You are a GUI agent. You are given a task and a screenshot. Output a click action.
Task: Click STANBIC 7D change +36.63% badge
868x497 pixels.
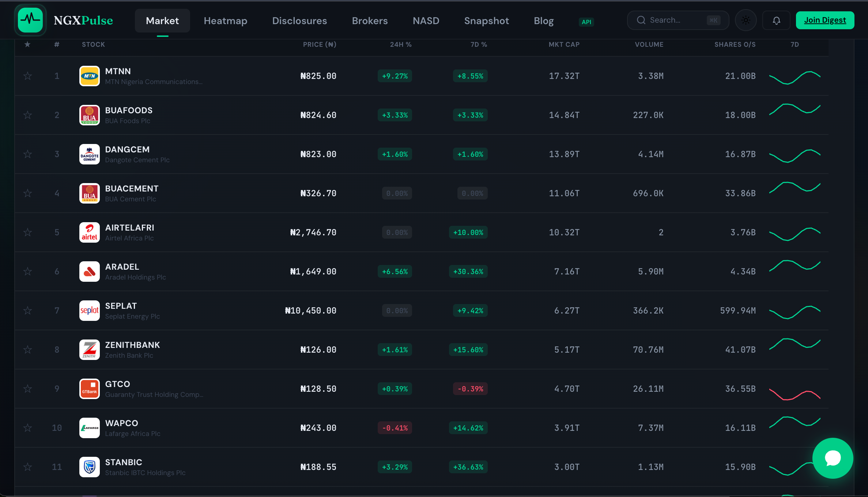pyautogui.click(x=468, y=467)
